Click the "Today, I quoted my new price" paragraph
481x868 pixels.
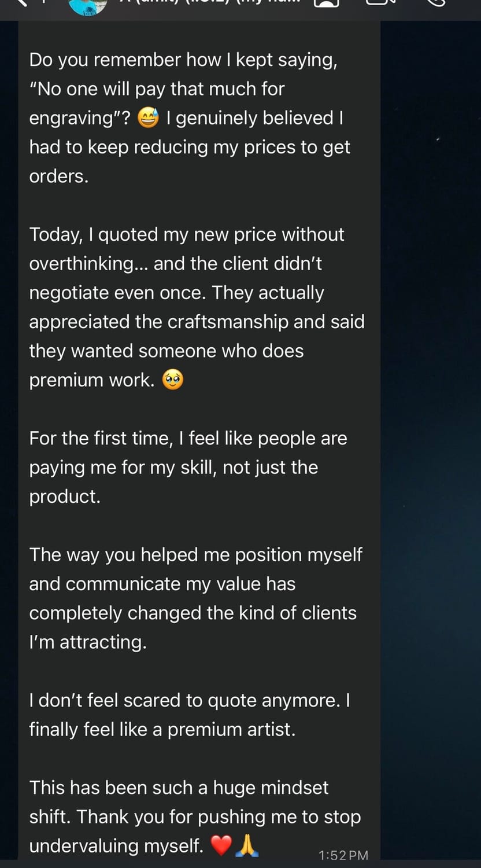tap(197, 307)
